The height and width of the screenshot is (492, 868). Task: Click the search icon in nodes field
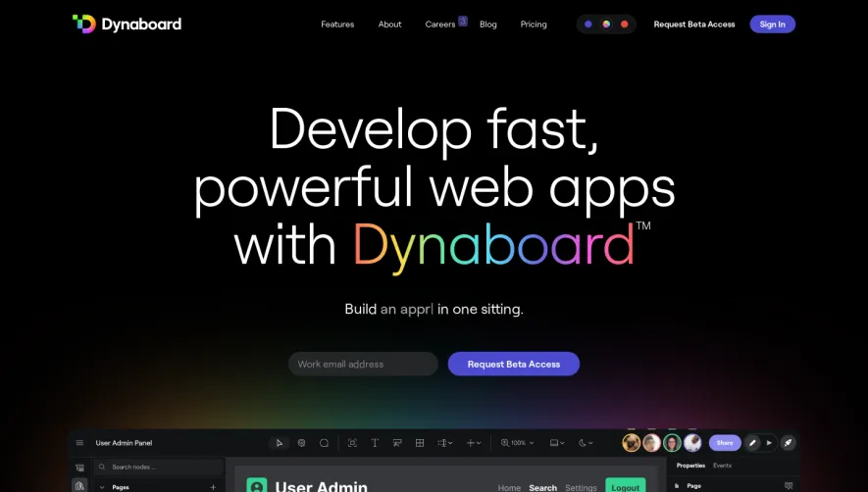click(102, 467)
